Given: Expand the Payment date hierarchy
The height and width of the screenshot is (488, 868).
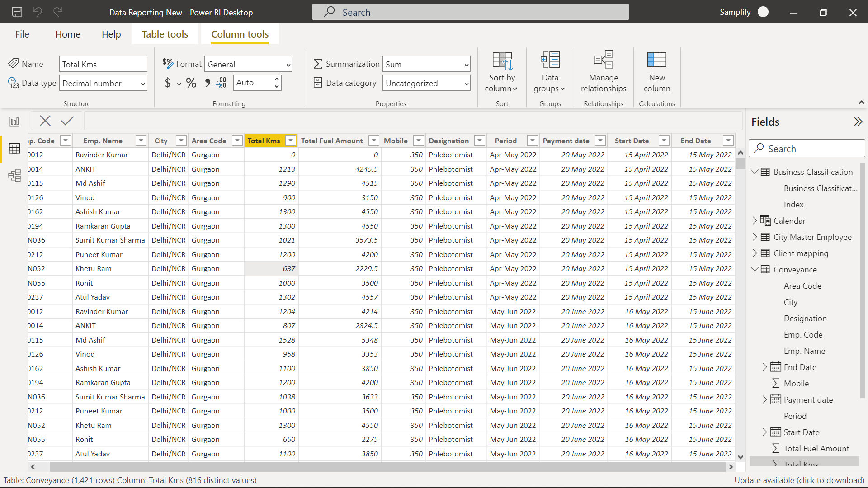Looking at the screenshot, I should coord(765,399).
